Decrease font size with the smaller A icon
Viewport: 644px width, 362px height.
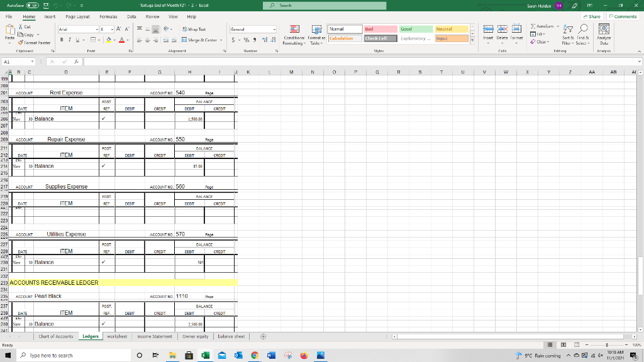pos(126,29)
